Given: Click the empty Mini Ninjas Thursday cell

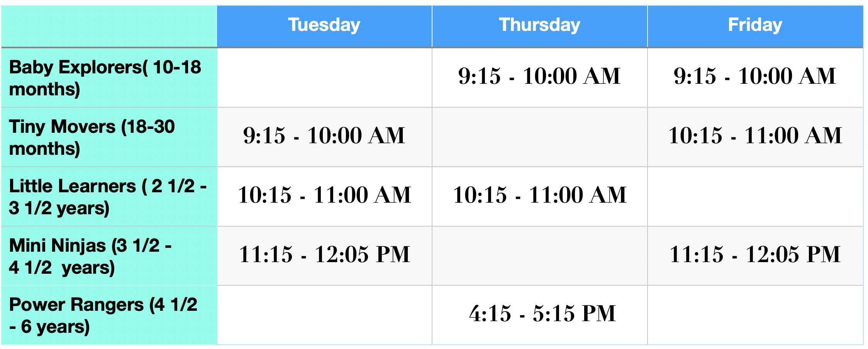Looking at the screenshot, I should tap(539, 256).
